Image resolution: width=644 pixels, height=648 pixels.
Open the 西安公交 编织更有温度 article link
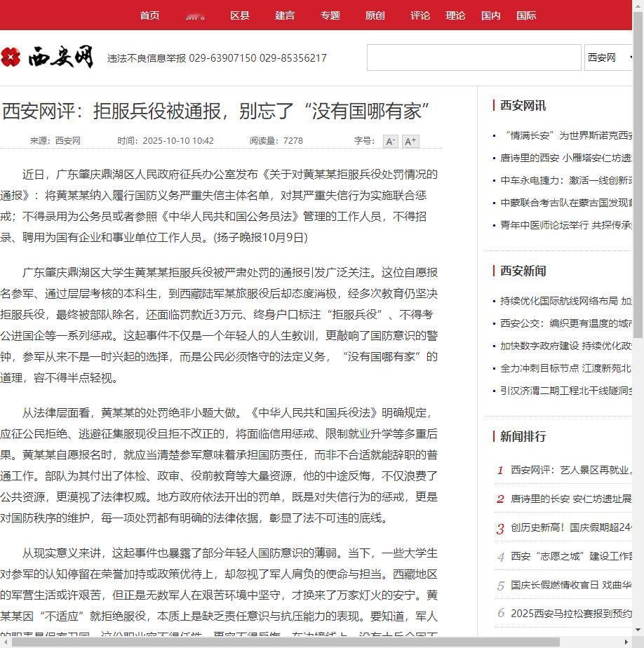(566, 323)
